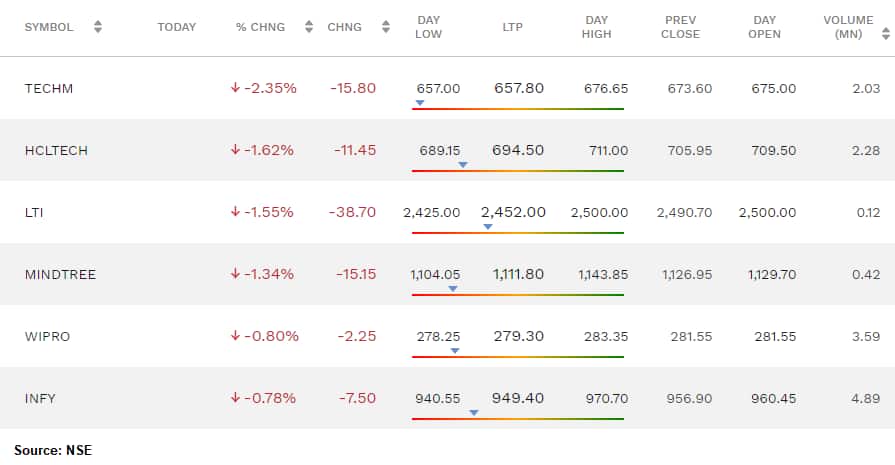Select MINDTREE percent change -1.34%
This screenshot has width=895, height=465.
(269, 274)
